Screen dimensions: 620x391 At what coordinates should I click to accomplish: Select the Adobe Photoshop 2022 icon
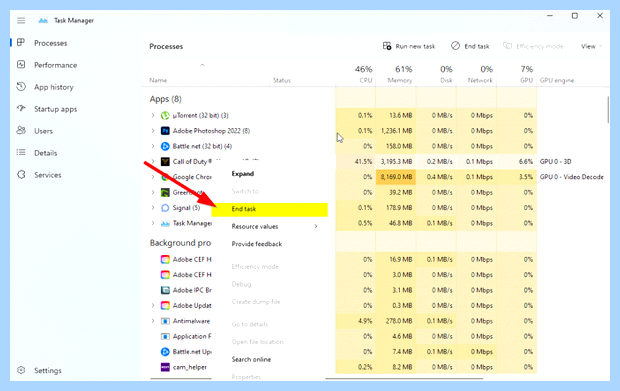[x=165, y=131]
